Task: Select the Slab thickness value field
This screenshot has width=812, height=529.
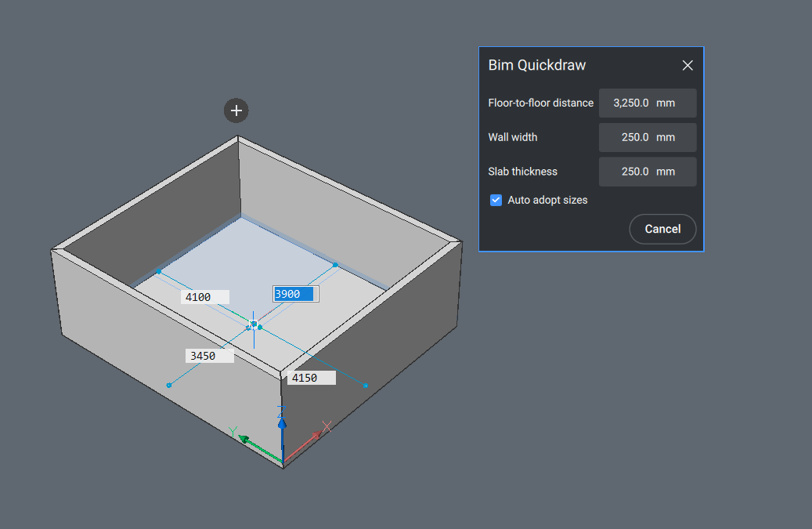Action: [x=648, y=172]
